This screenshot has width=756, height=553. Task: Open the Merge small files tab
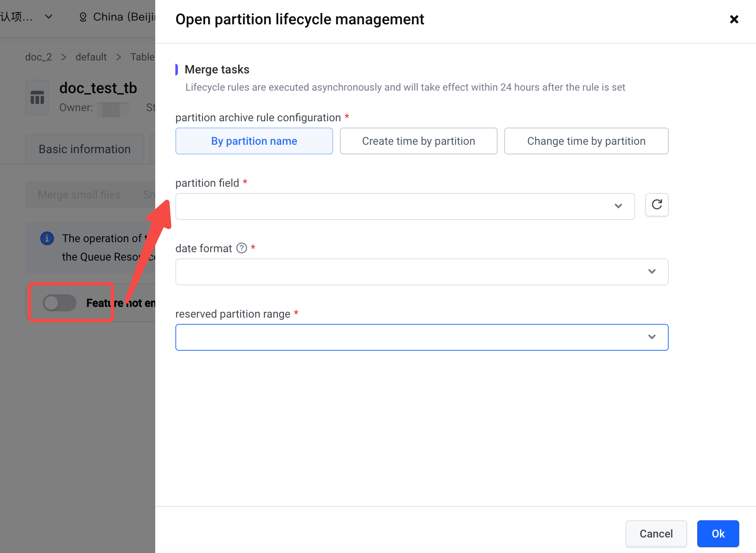79,195
